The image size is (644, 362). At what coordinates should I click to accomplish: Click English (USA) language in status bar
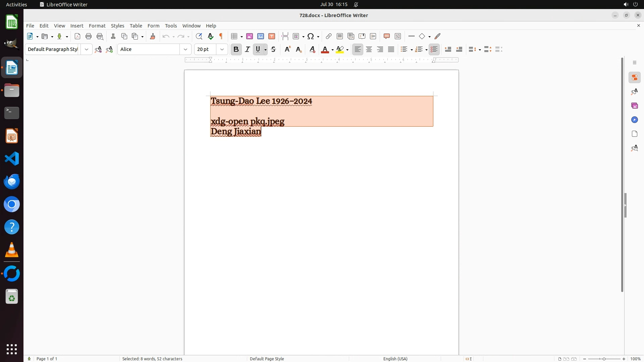(395, 359)
